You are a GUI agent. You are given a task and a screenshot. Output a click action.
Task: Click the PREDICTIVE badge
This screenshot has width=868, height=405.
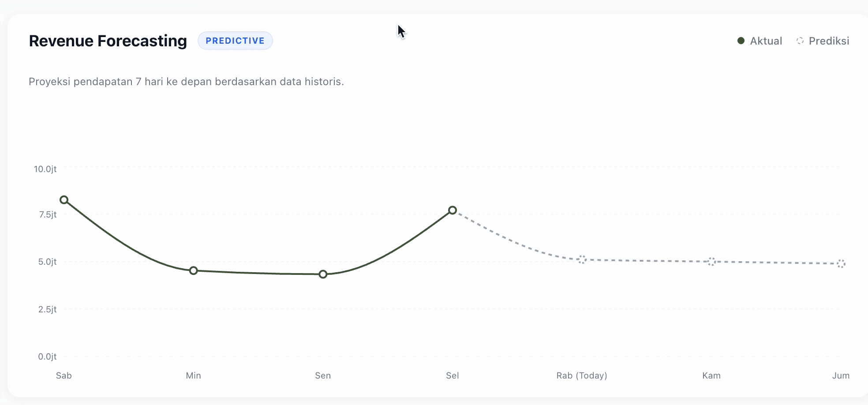(x=235, y=41)
